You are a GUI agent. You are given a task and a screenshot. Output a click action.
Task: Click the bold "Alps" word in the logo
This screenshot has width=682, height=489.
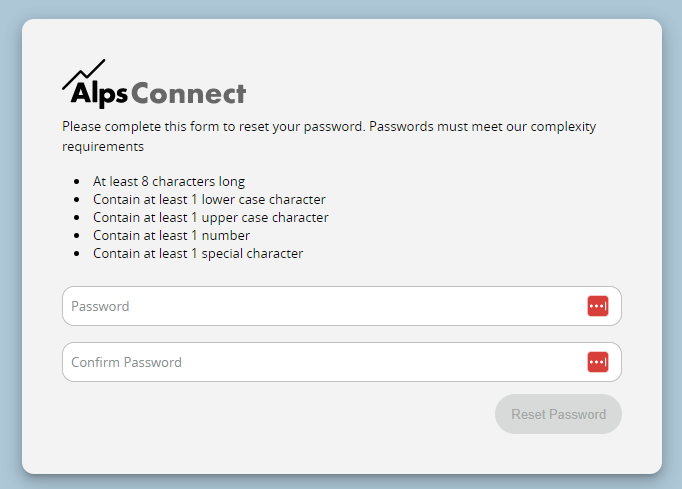point(99,95)
